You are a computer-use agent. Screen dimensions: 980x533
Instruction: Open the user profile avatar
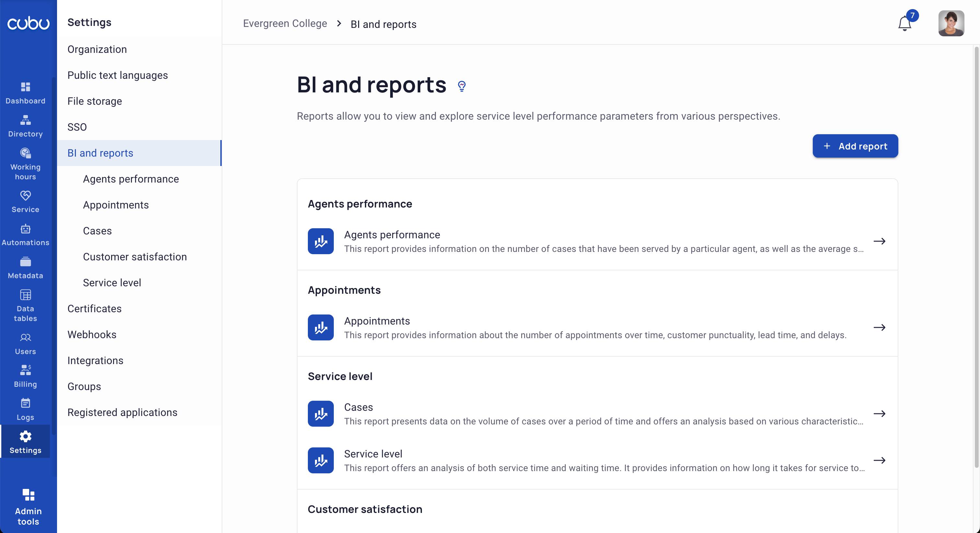click(951, 23)
